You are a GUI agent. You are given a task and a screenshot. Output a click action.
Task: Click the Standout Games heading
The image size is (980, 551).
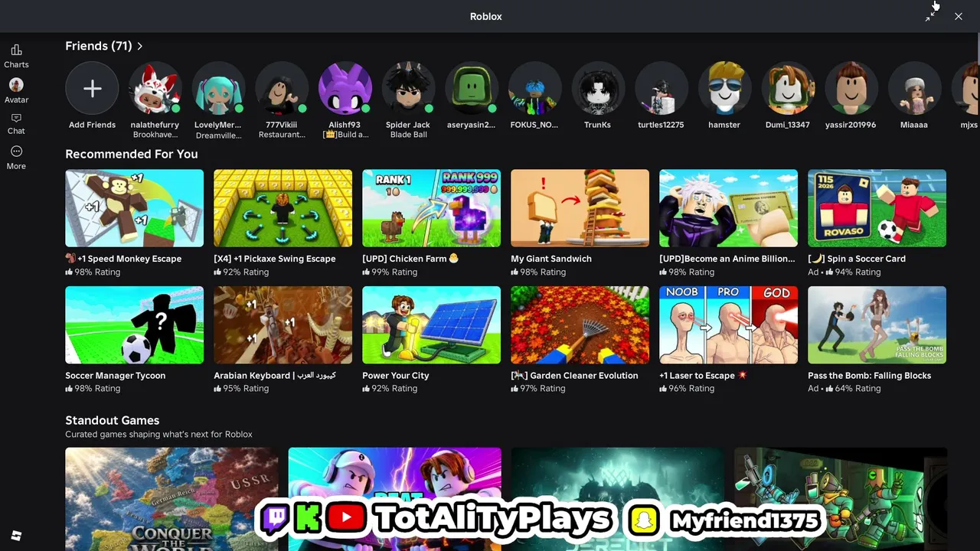(113, 420)
